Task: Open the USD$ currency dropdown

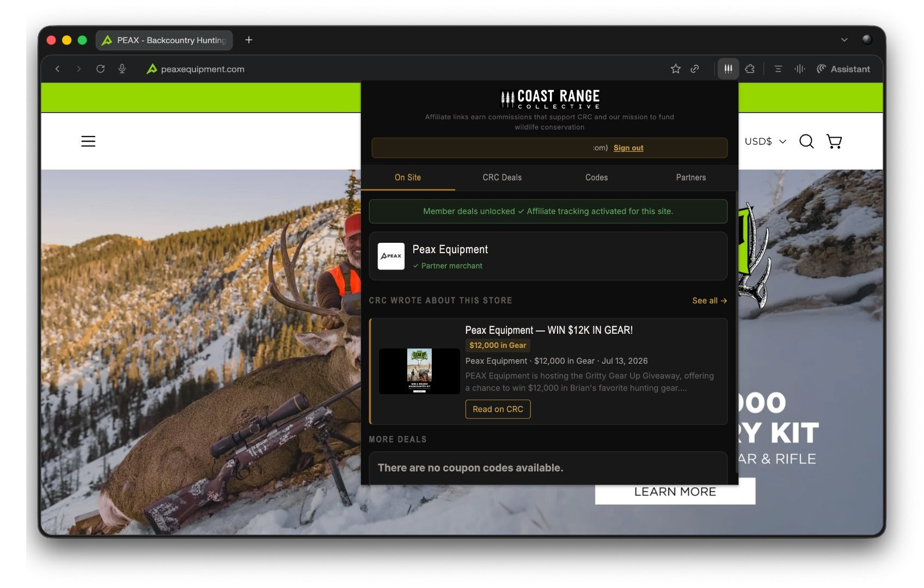Action: [x=766, y=142]
